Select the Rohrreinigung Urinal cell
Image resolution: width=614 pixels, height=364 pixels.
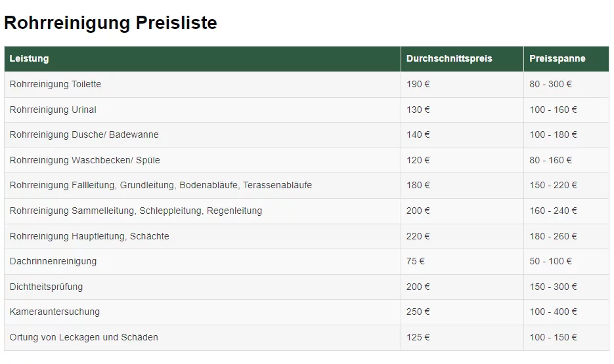[53, 110]
